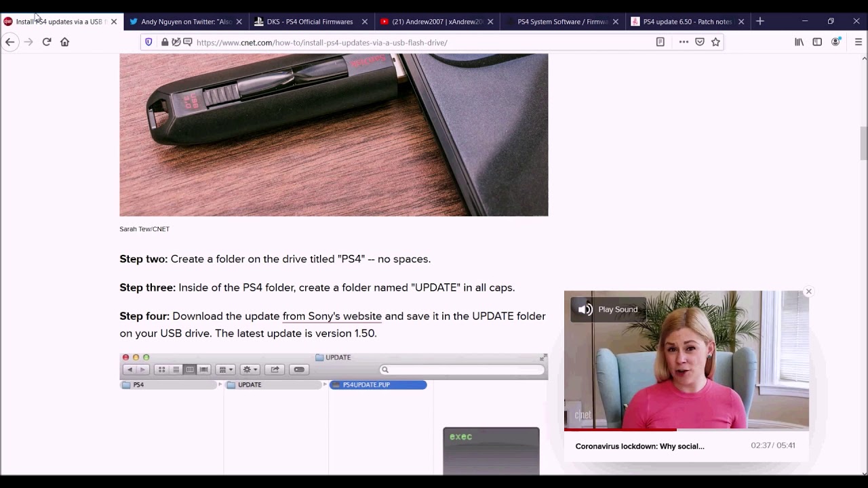Toggle Firefox sidebar view
This screenshot has height=488, width=868.
[x=817, y=42]
